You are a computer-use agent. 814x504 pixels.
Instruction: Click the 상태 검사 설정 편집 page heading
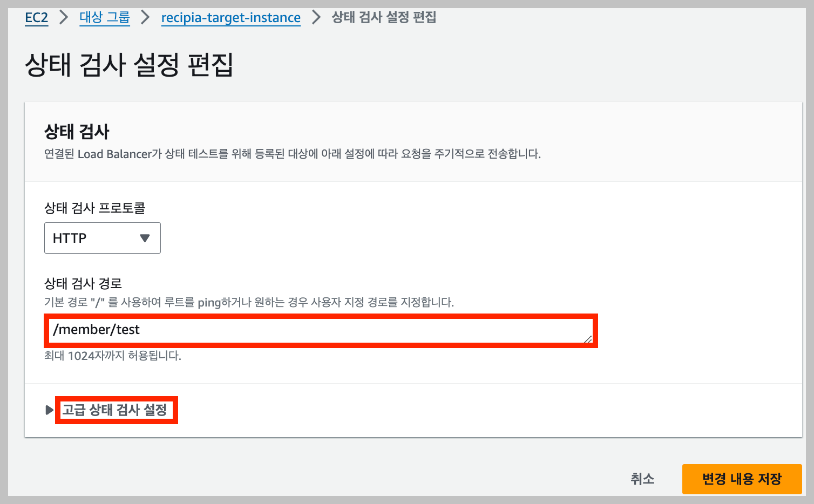[128, 65]
